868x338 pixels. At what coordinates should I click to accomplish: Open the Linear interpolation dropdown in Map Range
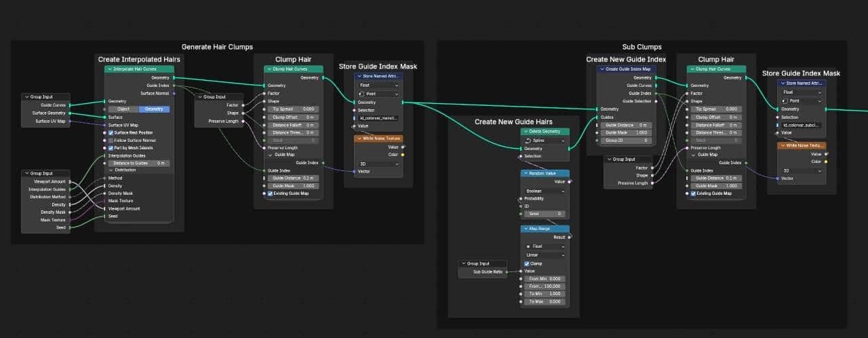545,255
